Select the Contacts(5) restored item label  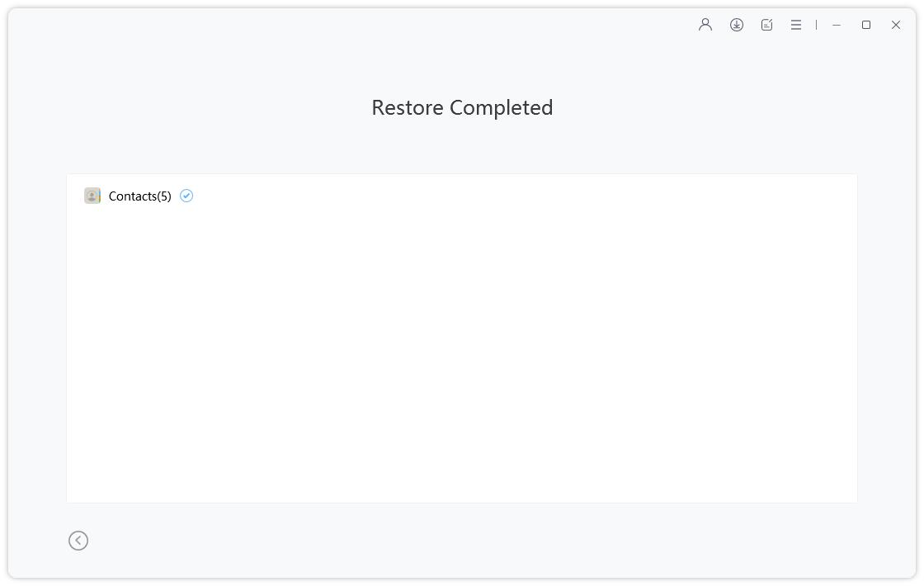139,196
